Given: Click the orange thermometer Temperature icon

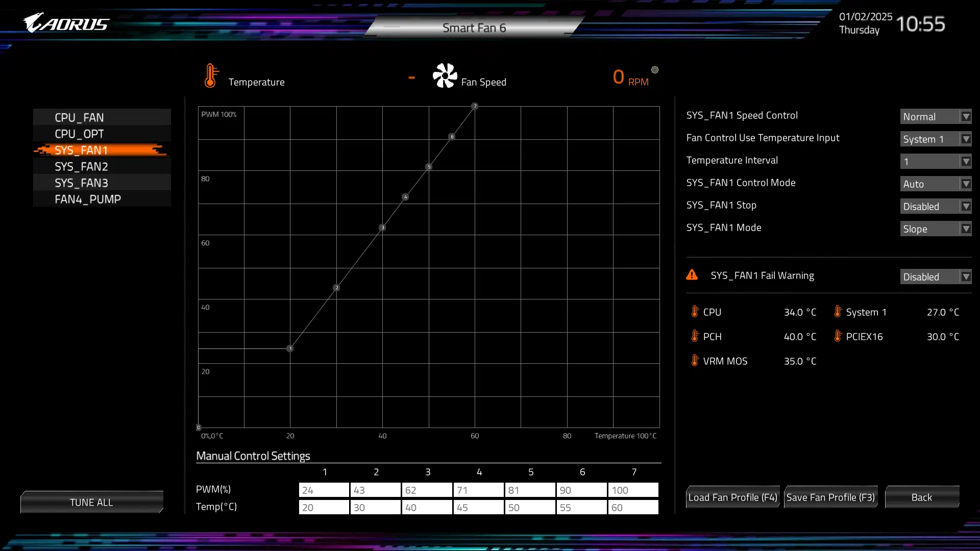Looking at the screenshot, I should (211, 76).
